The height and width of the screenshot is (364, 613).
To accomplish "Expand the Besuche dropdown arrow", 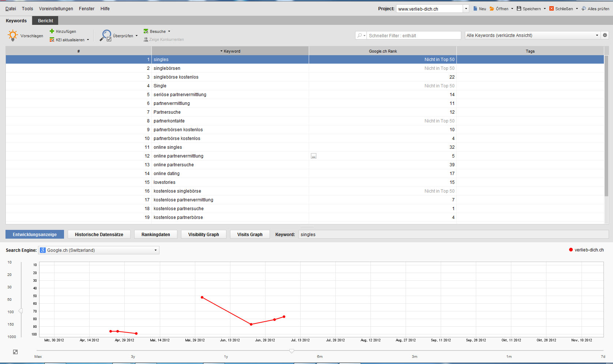I will 169,31.
